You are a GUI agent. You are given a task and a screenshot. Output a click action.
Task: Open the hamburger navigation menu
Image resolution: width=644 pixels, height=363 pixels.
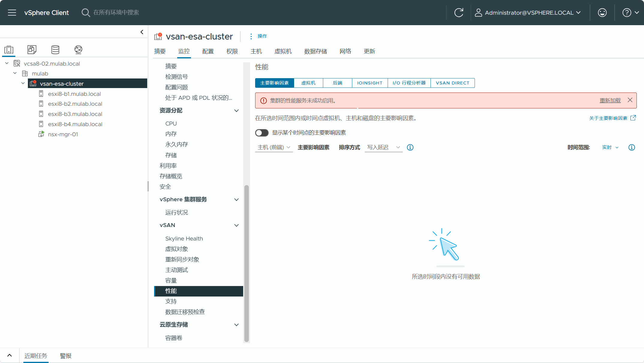(12, 13)
